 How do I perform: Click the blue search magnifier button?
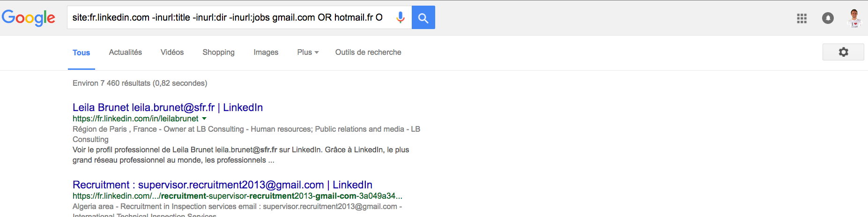pos(423,18)
